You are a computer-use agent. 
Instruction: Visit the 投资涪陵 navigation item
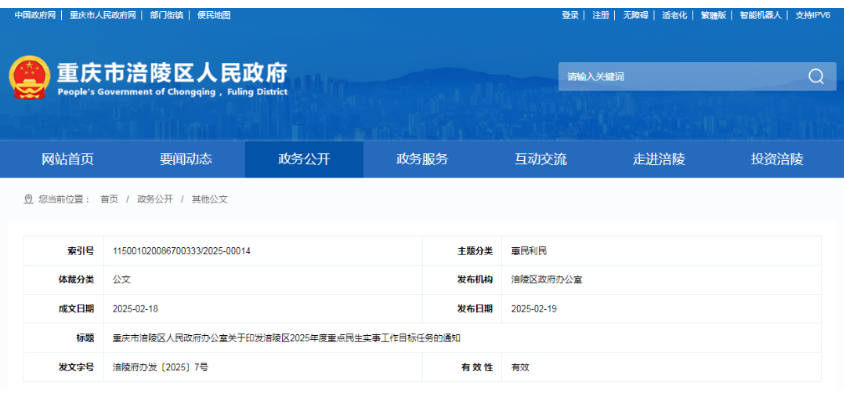[x=776, y=160]
